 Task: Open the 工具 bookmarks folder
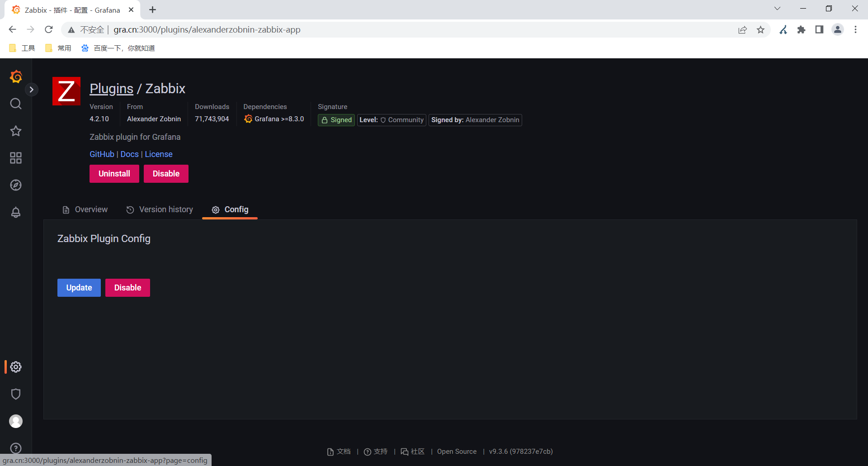pos(22,48)
